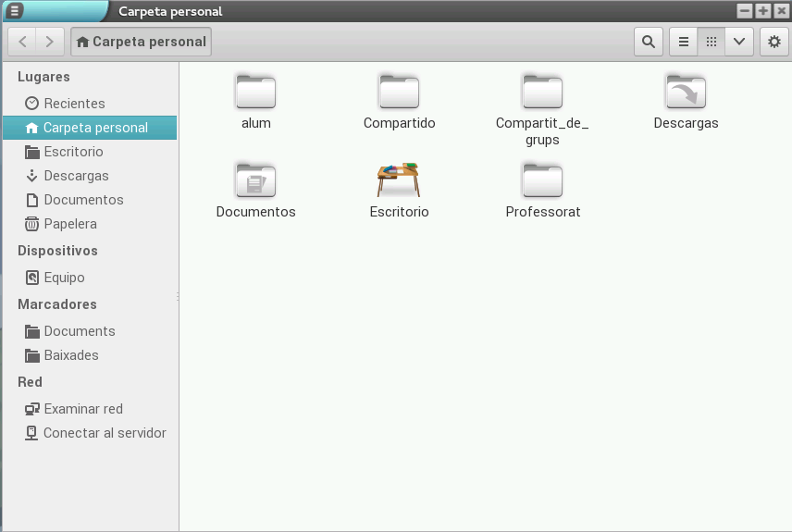Image resolution: width=792 pixels, height=532 pixels.
Task: Select the Escritorio desk icon
Action: coord(399,180)
